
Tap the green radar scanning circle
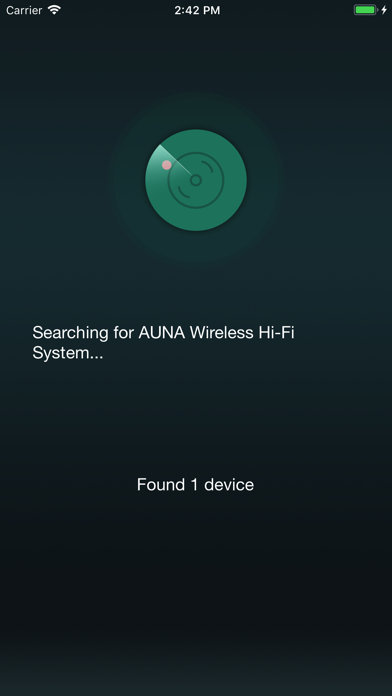click(196, 180)
